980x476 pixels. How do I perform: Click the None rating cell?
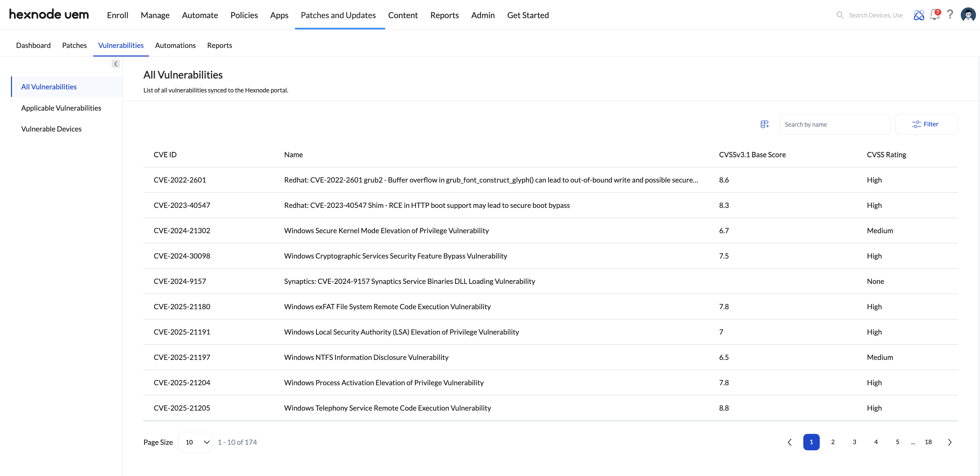pos(875,281)
